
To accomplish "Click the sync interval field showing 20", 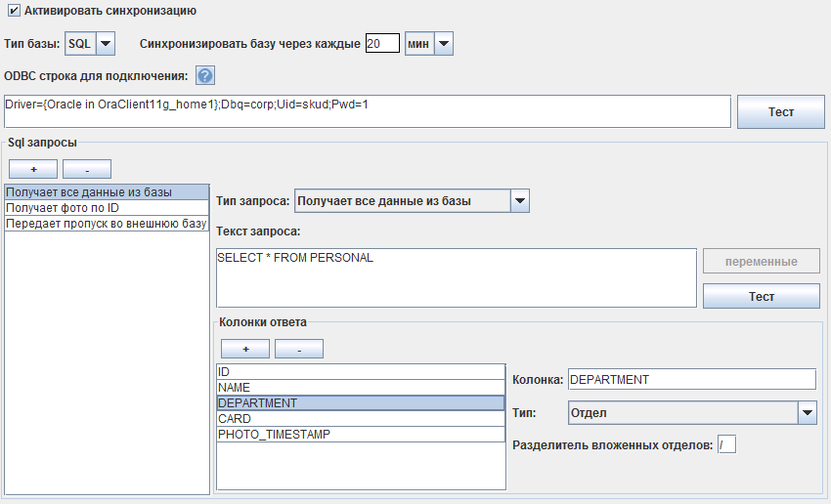I will (382, 43).
